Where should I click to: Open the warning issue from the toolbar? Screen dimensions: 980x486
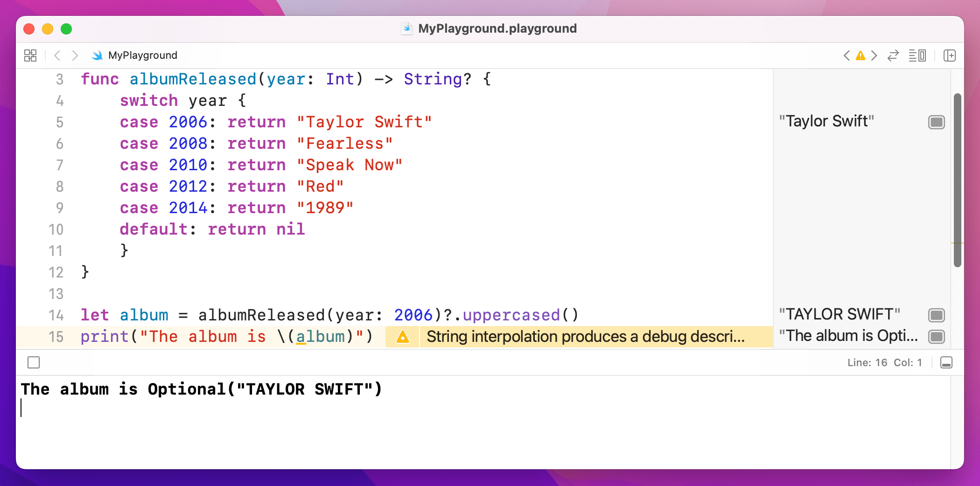860,55
